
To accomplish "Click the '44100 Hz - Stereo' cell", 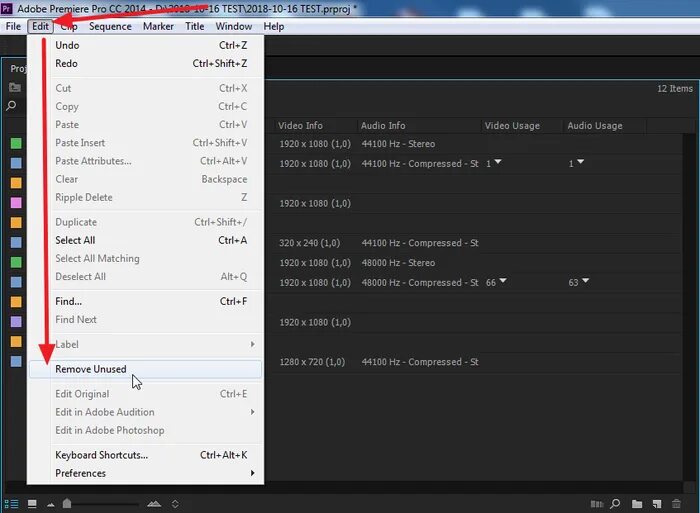I will [398, 144].
